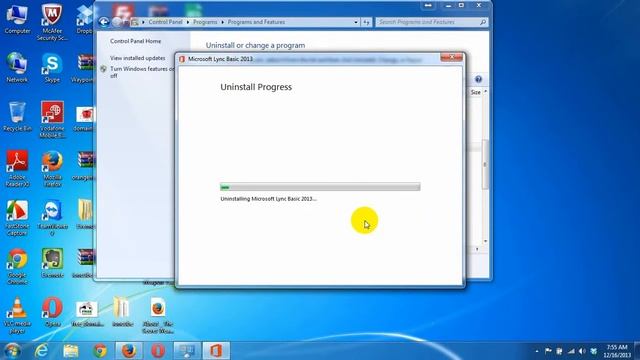Viewport: 640px width, 360px height.
Task: Click Programs and Features breadcrumb
Action: [x=256, y=22]
